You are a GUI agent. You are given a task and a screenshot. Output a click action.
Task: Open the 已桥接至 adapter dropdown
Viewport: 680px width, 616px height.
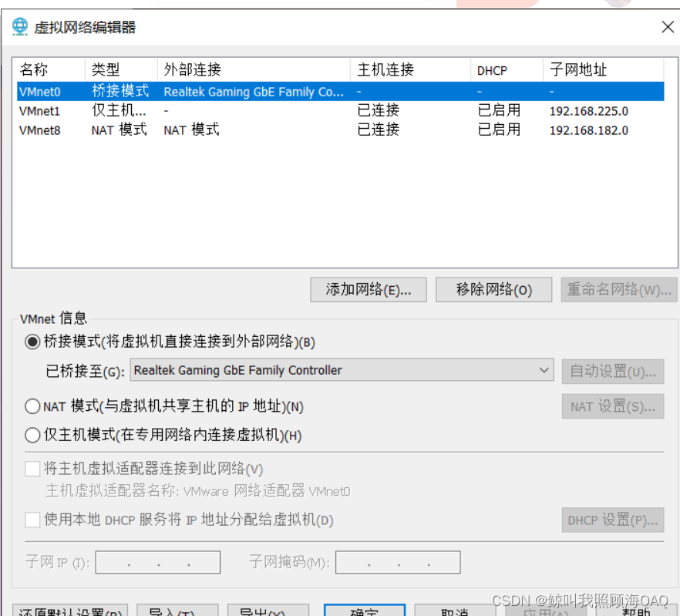point(547,371)
